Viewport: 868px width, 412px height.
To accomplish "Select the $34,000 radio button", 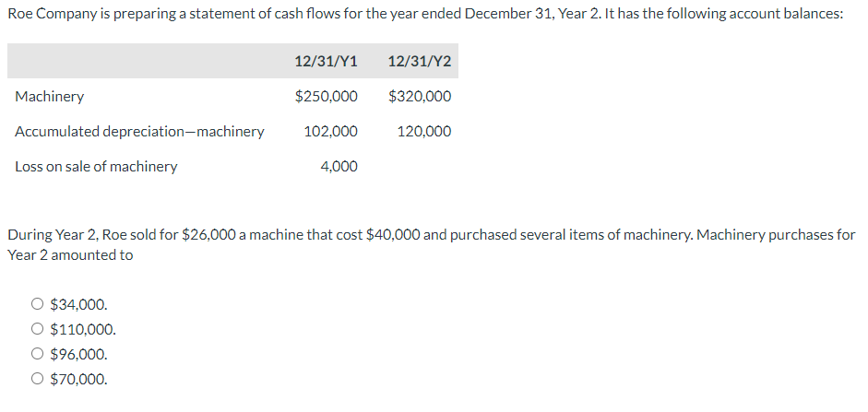I will pyautogui.click(x=37, y=303).
